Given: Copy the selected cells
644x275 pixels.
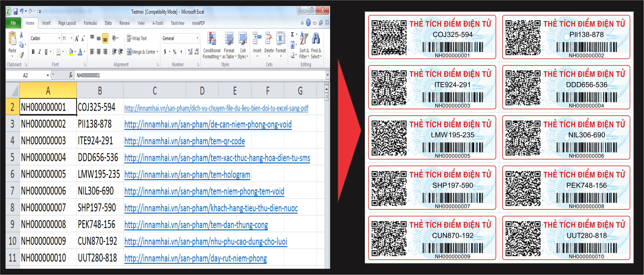Looking at the screenshot, I should pos(22,45).
